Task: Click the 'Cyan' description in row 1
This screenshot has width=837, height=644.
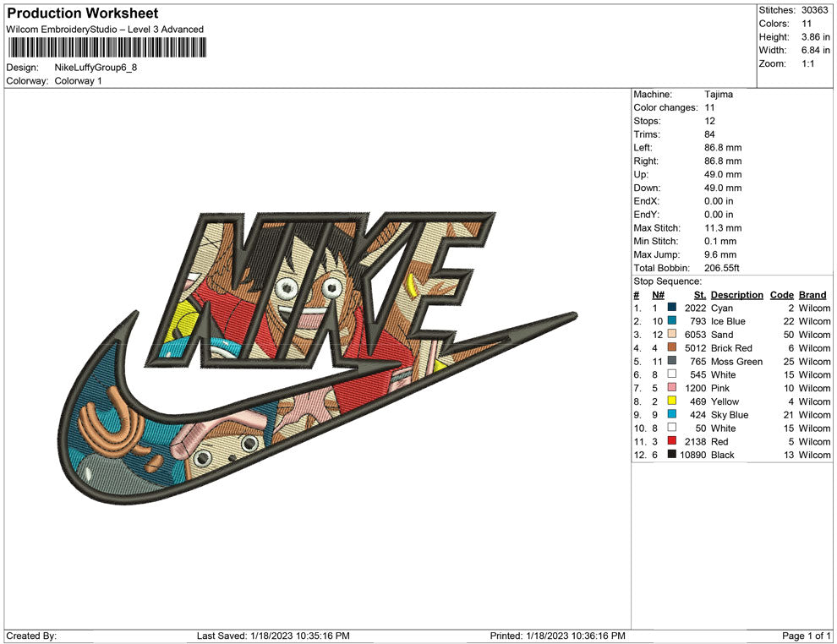Action: point(722,308)
